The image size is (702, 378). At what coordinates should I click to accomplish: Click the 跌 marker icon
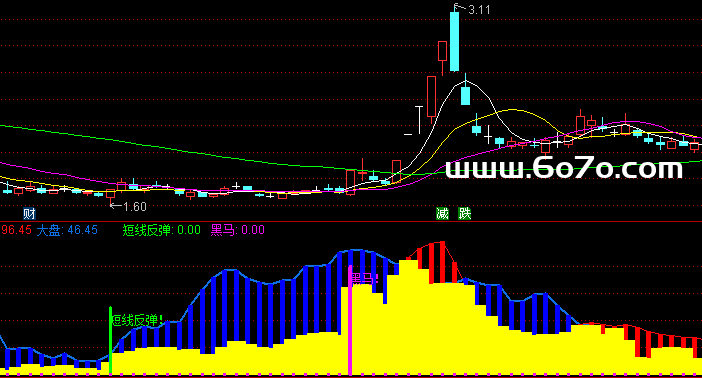pos(465,213)
